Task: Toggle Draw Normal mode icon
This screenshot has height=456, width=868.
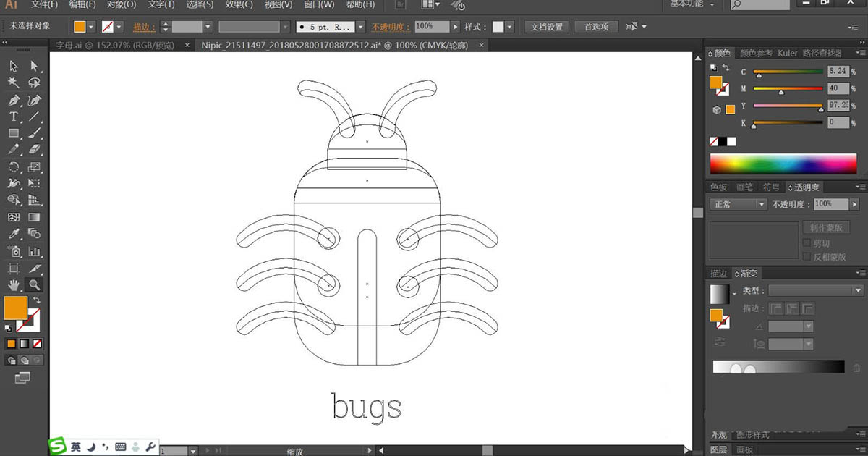Action: [x=12, y=360]
